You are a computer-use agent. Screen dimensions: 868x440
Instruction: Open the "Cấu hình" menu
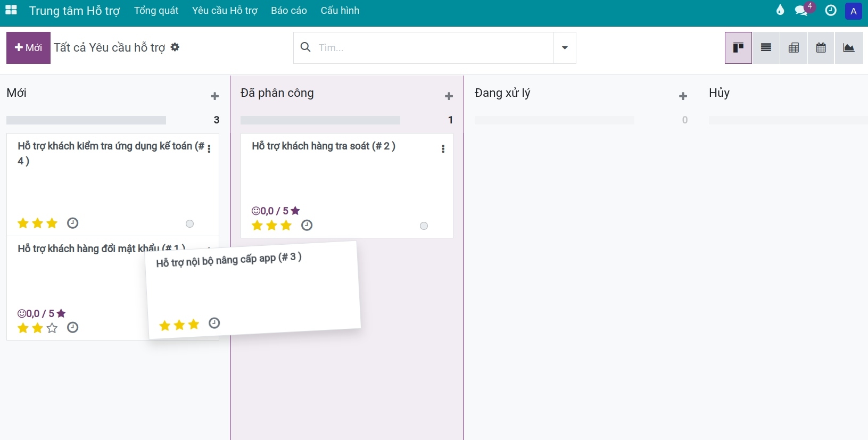[x=340, y=11]
